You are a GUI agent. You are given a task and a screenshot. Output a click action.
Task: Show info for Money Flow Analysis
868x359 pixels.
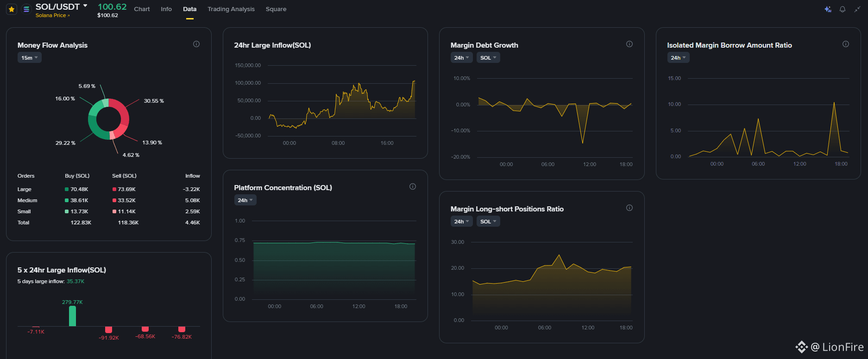click(x=196, y=44)
